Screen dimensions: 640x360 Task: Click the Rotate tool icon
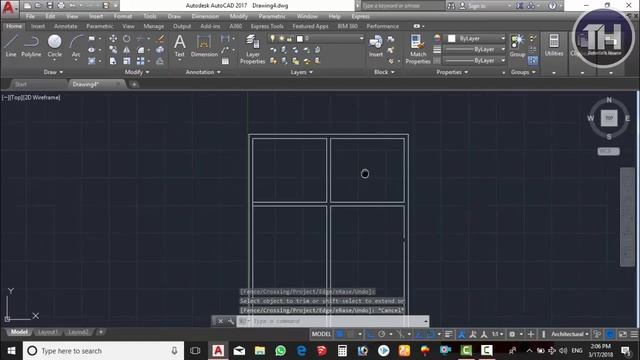coord(127,38)
